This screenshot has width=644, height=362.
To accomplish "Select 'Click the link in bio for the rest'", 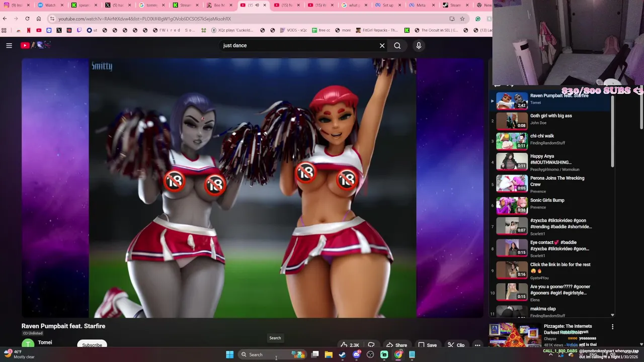I will pos(551,270).
